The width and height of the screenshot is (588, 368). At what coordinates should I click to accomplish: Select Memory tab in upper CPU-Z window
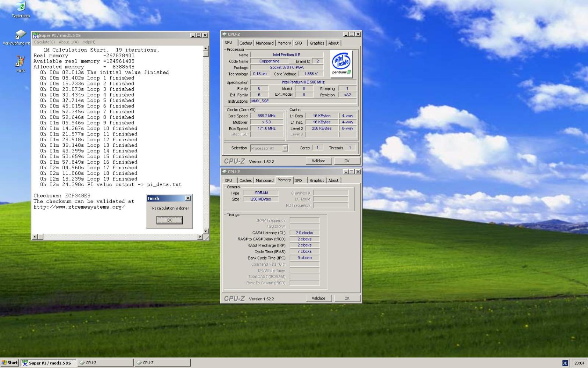tap(284, 43)
